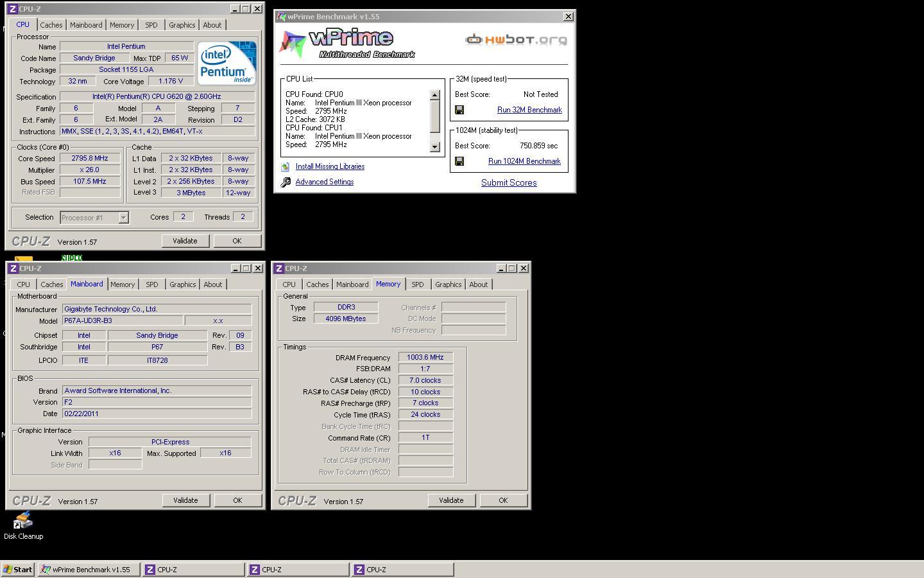
Task: Click the save icon under 32M speed test
Action: coord(459,110)
